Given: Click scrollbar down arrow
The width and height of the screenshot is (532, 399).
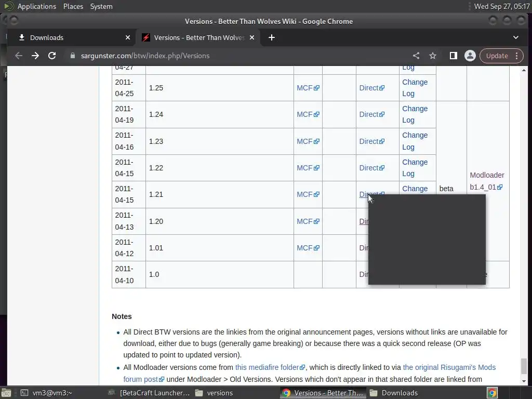Looking at the screenshot, I should point(524,381).
